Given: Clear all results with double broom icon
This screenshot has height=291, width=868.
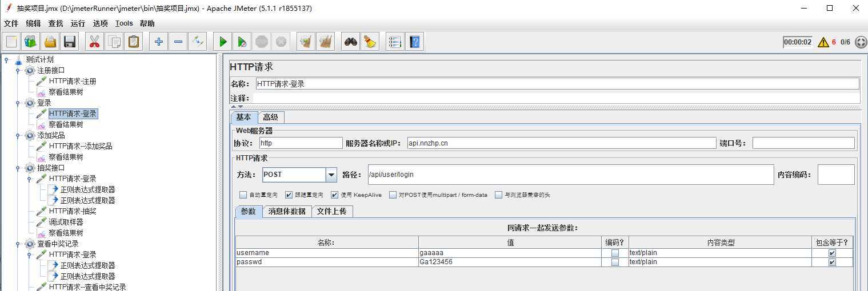Looking at the screenshot, I should [x=326, y=42].
